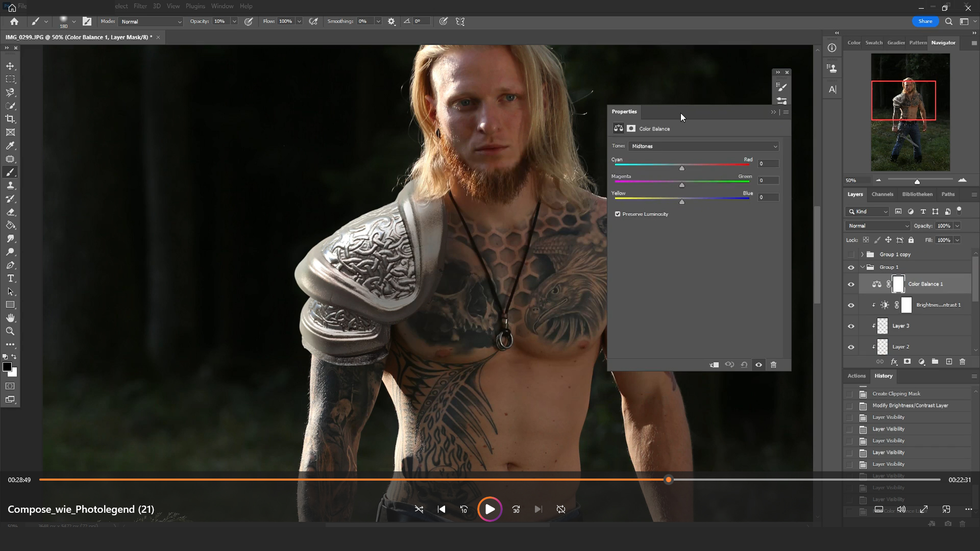The width and height of the screenshot is (980, 551).
Task: Add a layer mask in Layers panel
Action: coord(907,362)
